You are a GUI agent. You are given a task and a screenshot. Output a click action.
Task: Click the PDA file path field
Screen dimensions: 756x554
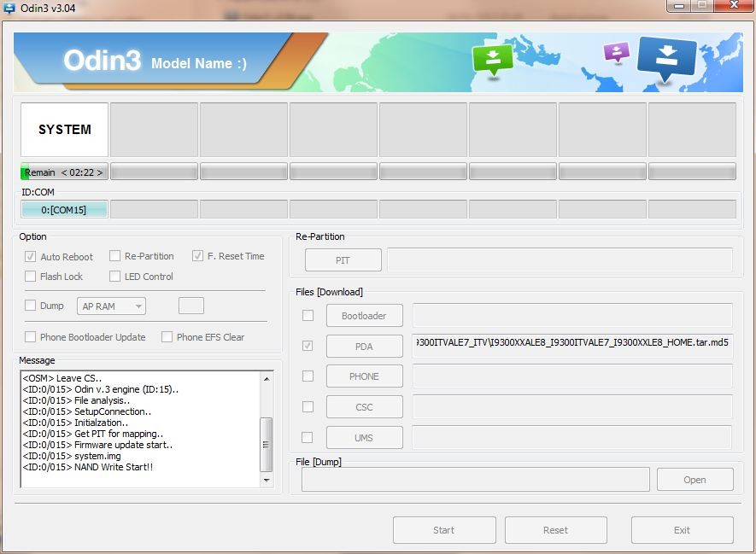(x=573, y=346)
